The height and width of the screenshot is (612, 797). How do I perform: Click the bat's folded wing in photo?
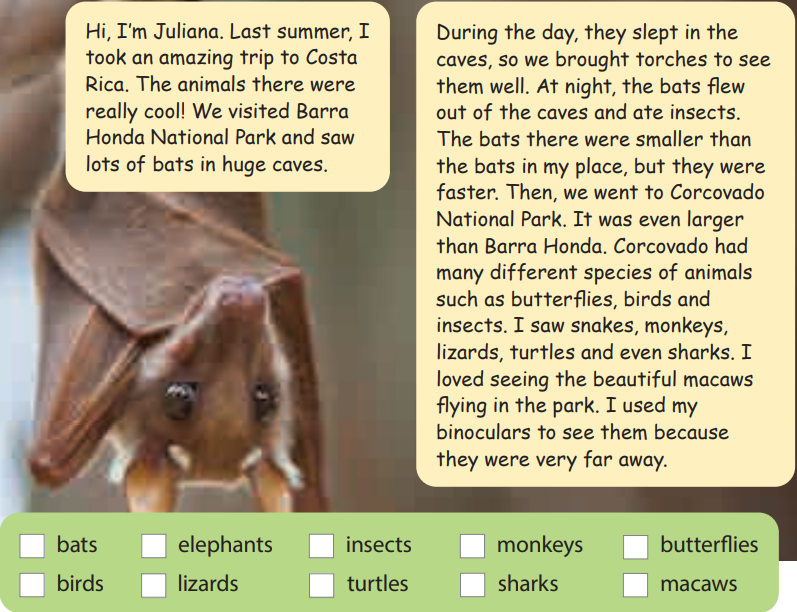(90, 300)
